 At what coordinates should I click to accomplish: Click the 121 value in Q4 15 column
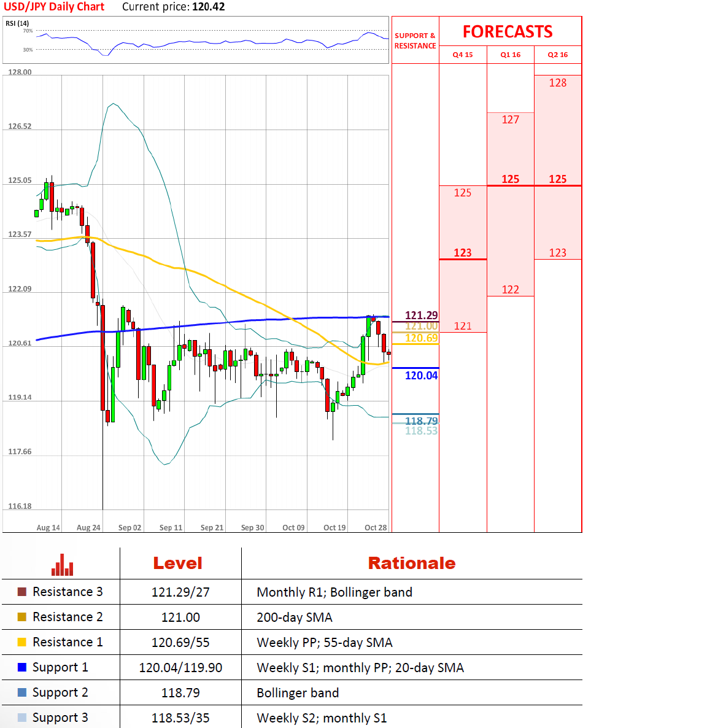[462, 326]
